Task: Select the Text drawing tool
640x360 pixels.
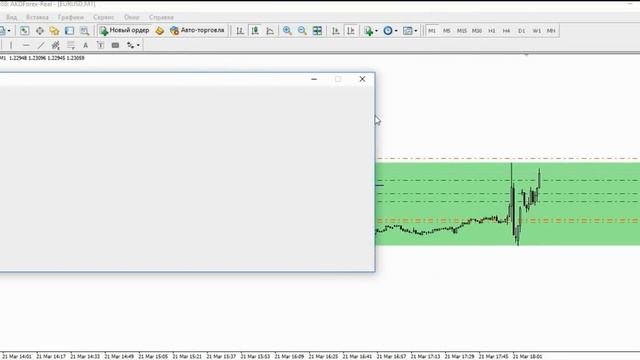Action: (x=85, y=45)
